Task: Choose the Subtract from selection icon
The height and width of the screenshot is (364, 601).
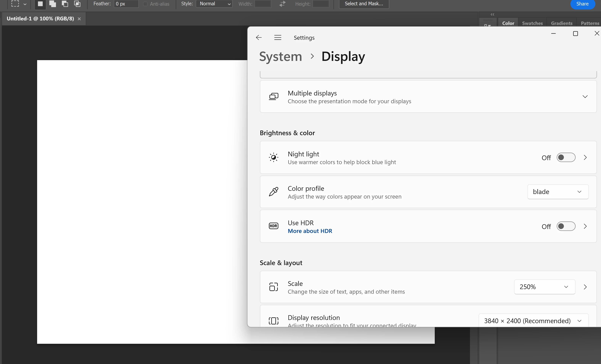Action: [65, 4]
